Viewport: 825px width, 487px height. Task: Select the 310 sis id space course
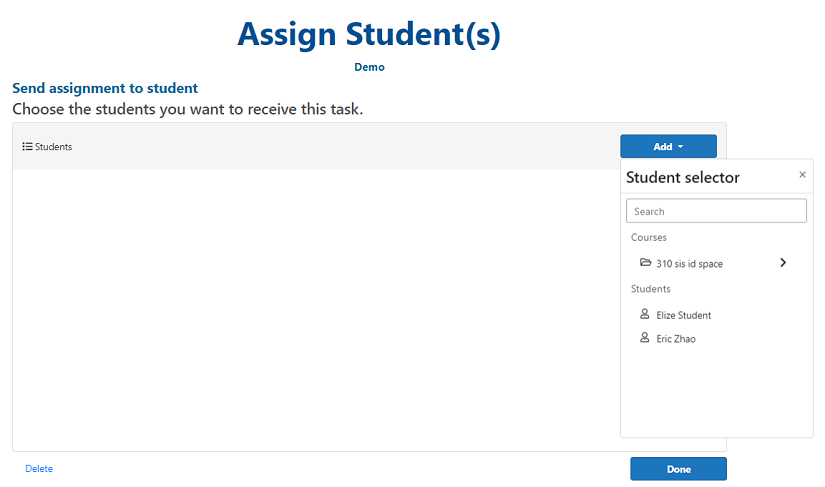[689, 264]
